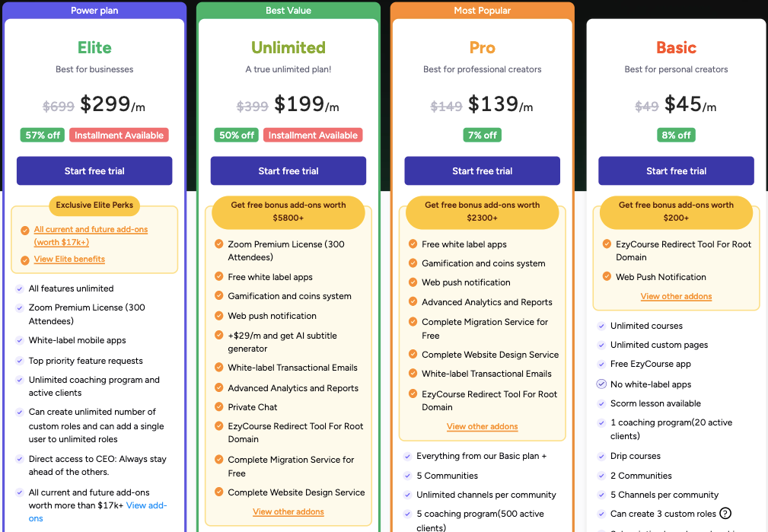The height and width of the screenshot is (532, 768).
Task: Click the 50% off badge on Unlimited plan
Action: point(237,135)
